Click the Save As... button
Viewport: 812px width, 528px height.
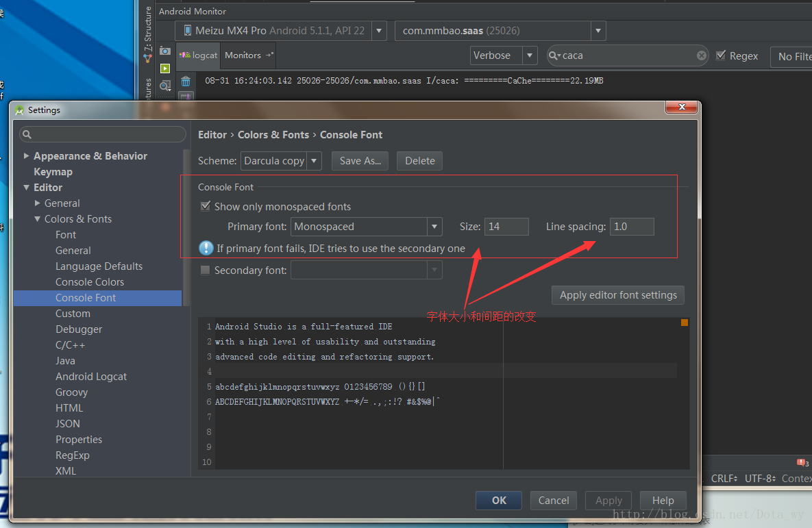tap(360, 161)
